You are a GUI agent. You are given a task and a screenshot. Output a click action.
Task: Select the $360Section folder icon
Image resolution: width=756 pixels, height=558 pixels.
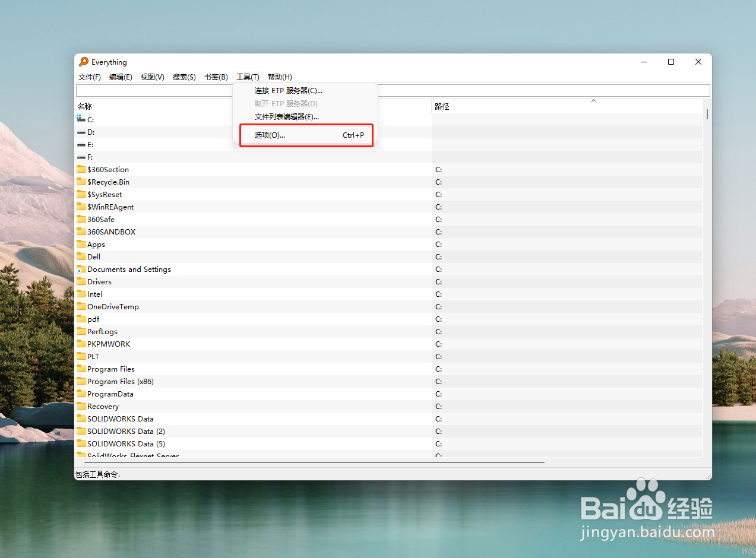point(81,169)
